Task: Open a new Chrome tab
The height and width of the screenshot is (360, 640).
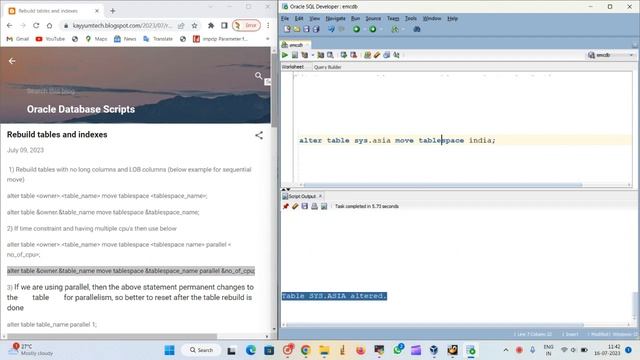Action: (113, 11)
